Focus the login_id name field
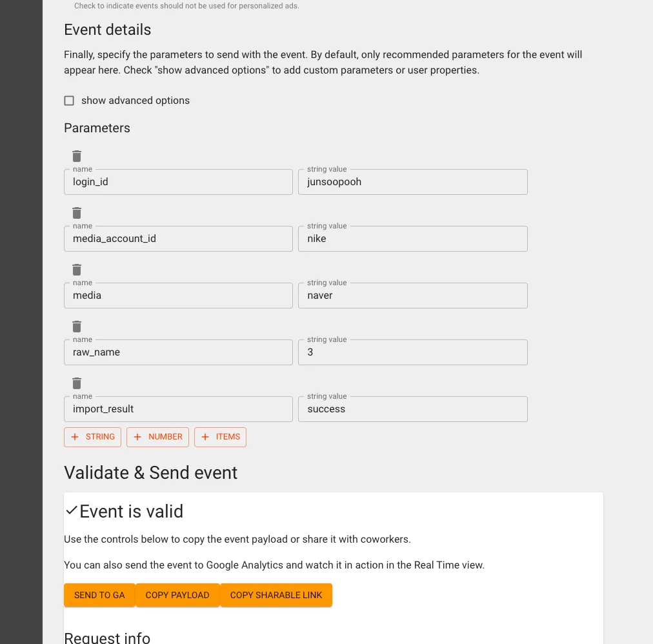 tap(178, 182)
